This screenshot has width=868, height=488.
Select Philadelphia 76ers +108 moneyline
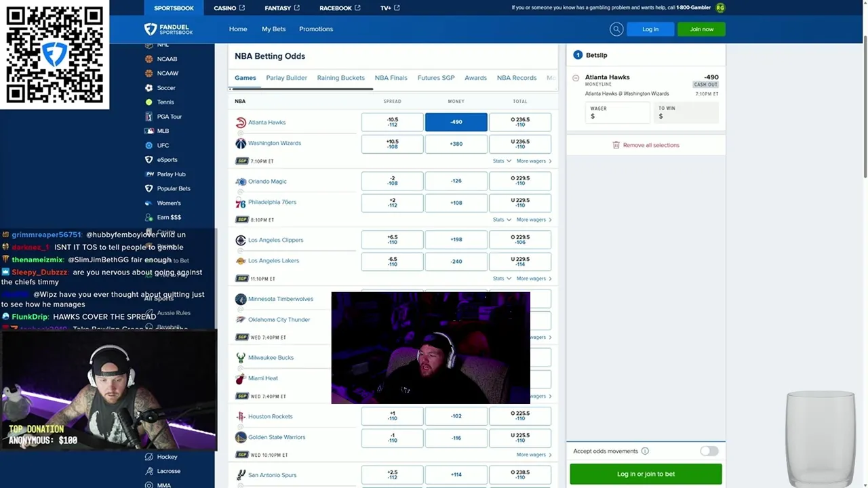[456, 203]
